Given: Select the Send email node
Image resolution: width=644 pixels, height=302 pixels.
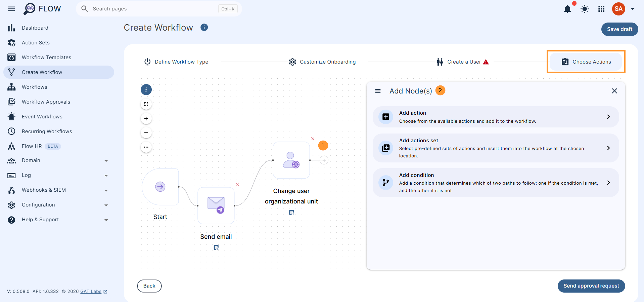Looking at the screenshot, I should [216, 205].
